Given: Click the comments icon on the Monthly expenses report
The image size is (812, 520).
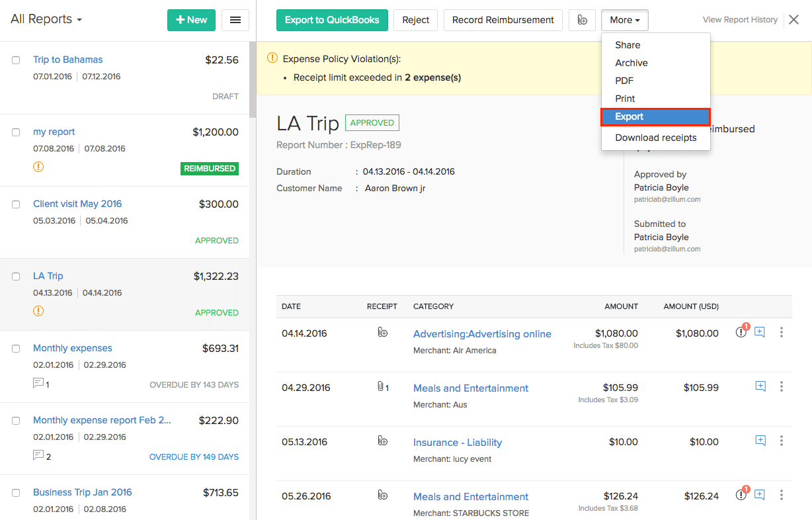Looking at the screenshot, I should click(x=39, y=384).
